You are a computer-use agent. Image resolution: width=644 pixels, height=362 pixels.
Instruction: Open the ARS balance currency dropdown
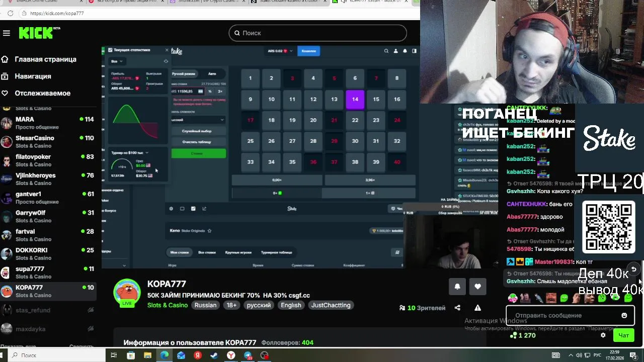[280, 51]
